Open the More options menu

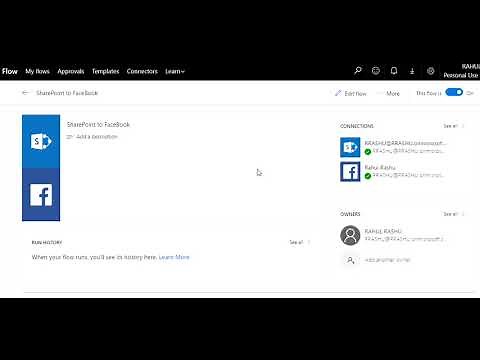(388, 93)
